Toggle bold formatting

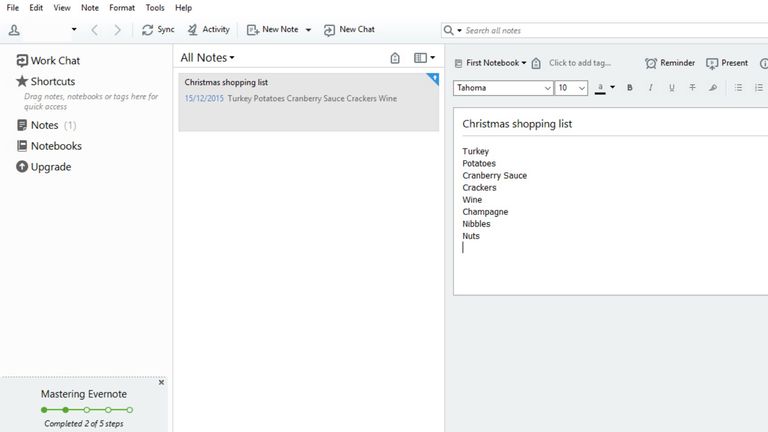coord(630,88)
